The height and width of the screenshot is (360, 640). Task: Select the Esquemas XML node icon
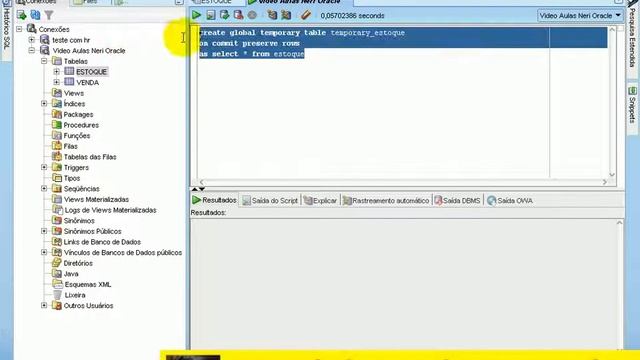click(x=57, y=284)
